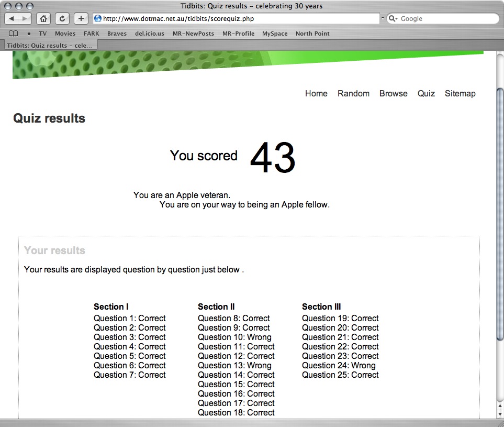504x427 pixels.
Task: Click Question 13: Wrong
Action: [234, 366]
